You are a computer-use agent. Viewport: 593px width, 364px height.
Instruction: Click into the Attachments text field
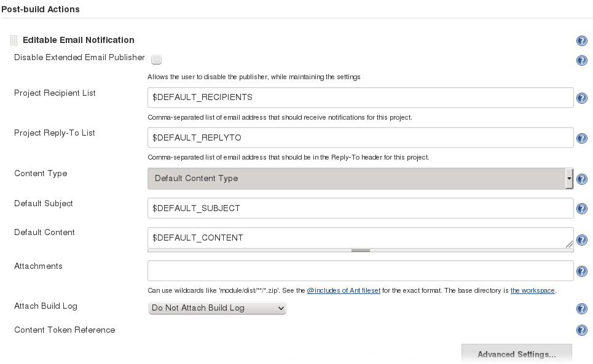[360, 271]
